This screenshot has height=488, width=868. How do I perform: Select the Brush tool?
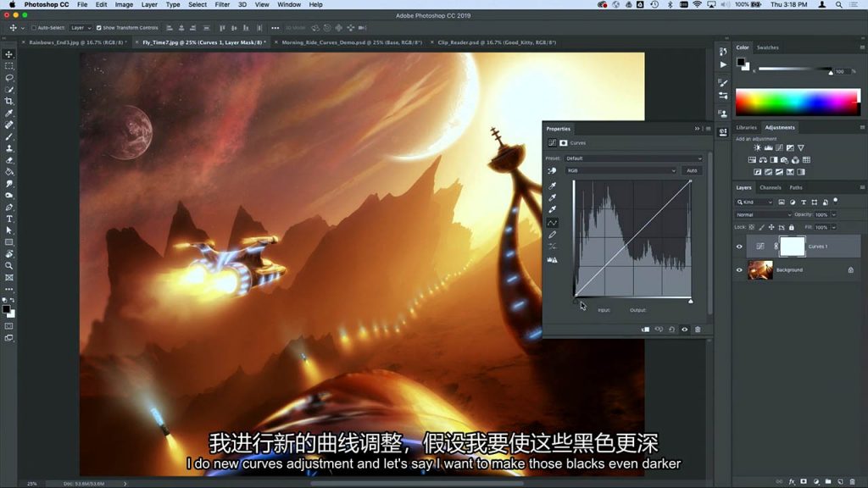(8, 136)
